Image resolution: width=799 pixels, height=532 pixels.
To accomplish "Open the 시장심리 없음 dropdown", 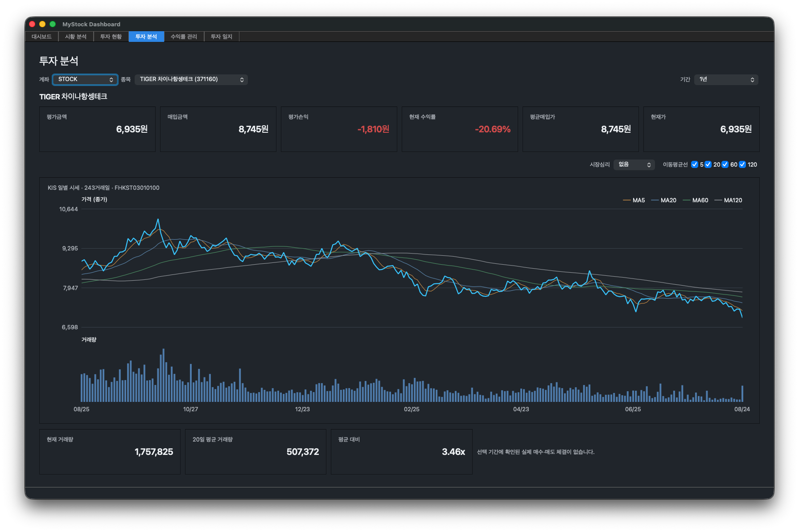I will (634, 164).
